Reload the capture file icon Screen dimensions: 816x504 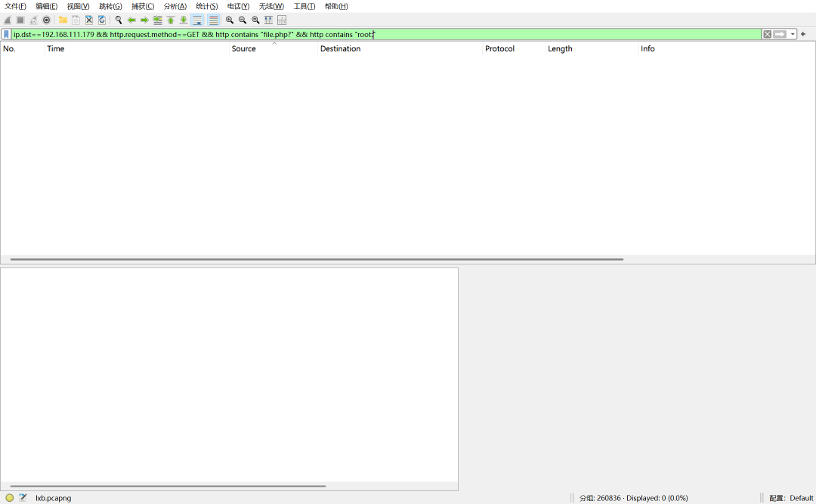point(102,20)
